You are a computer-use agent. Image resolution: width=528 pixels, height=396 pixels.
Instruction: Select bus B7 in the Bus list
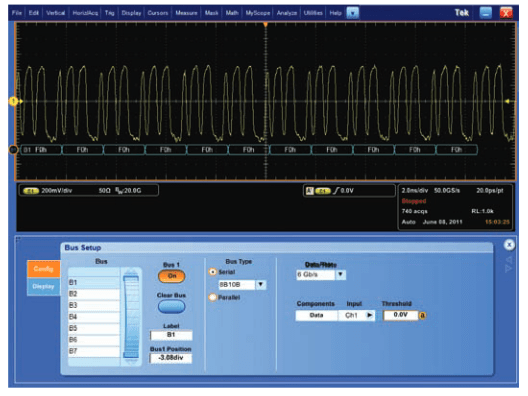(94, 351)
